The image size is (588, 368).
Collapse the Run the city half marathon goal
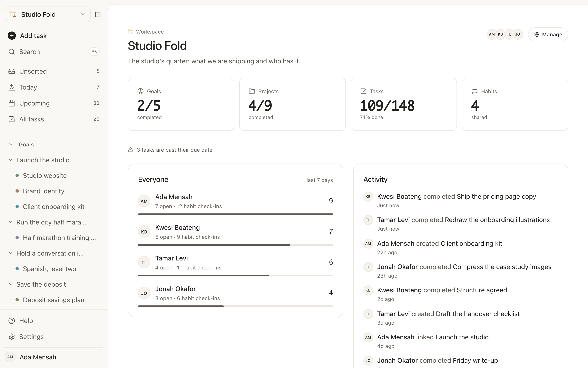pyautogui.click(x=11, y=222)
